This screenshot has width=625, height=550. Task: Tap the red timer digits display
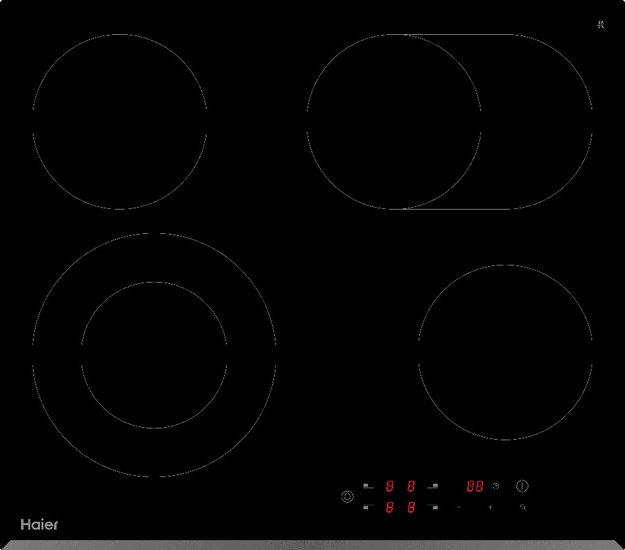pyautogui.click(x=474, y=486)
